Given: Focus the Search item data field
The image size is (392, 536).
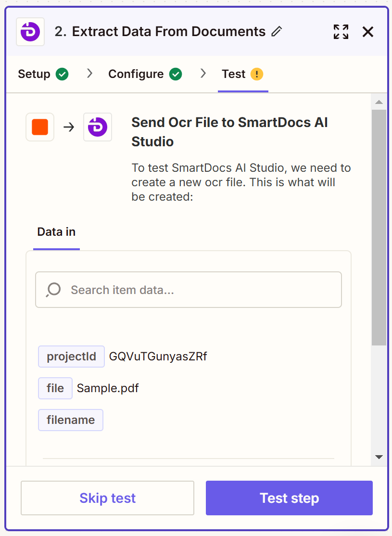Looking at the screenshot, I should (x=189, y=290).
